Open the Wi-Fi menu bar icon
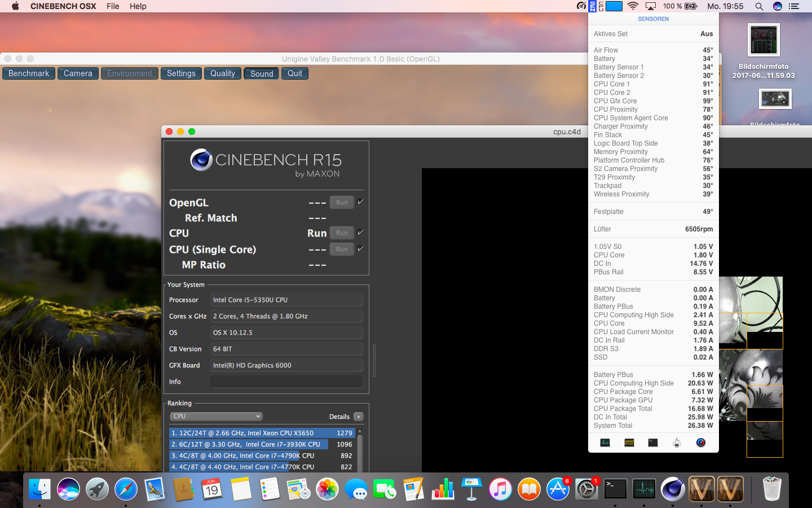The image size is (812, 508). point(633,6)
